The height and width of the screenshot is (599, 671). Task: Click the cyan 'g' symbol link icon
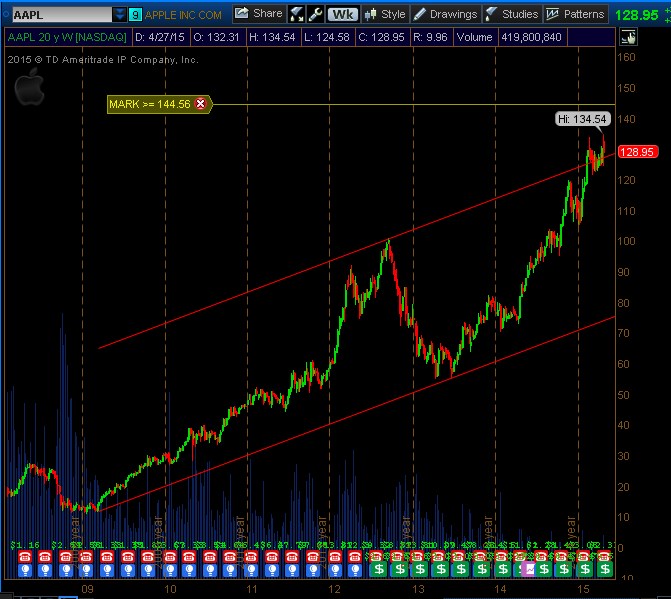(x=135, y=15)
